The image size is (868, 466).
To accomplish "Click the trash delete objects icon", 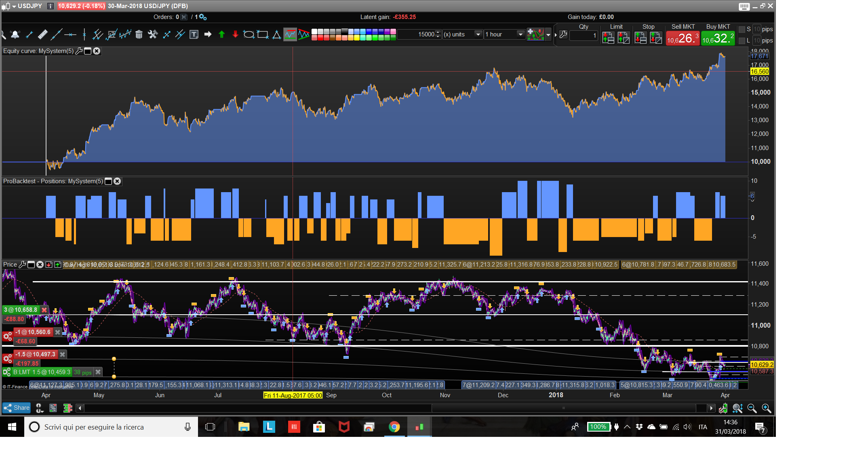I will coord(139,34).
